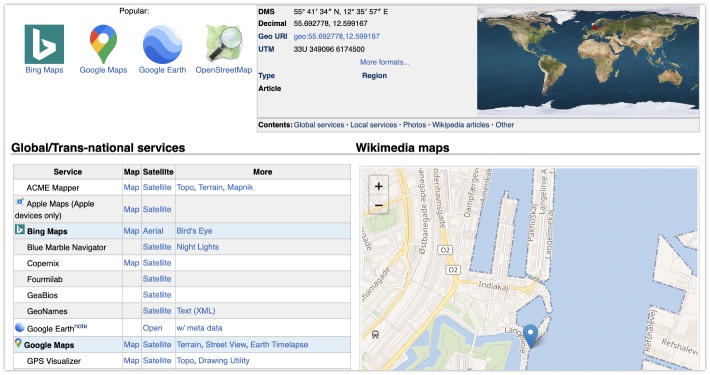Open Bing Maps Bird's Eye link
This screenshot has height=375, width=710.
pos(194,231)
